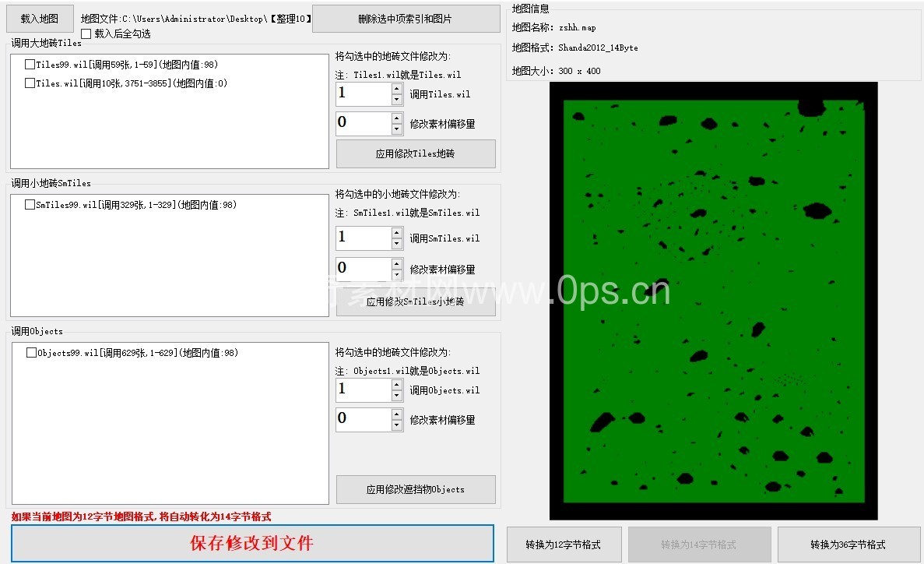Viewport: 924px width, 564px height.
Task: Click 保存修改到文件 save button
Action: [252, 543]
